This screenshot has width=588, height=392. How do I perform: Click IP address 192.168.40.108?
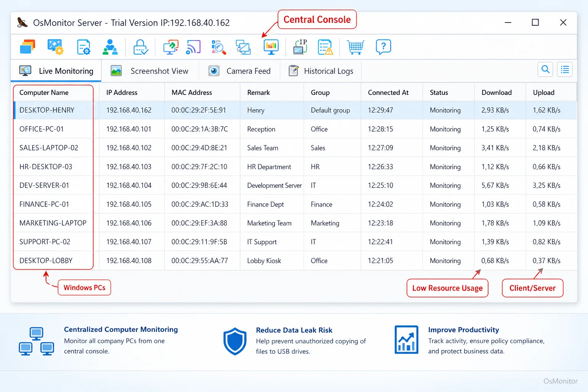pos(129,261)
